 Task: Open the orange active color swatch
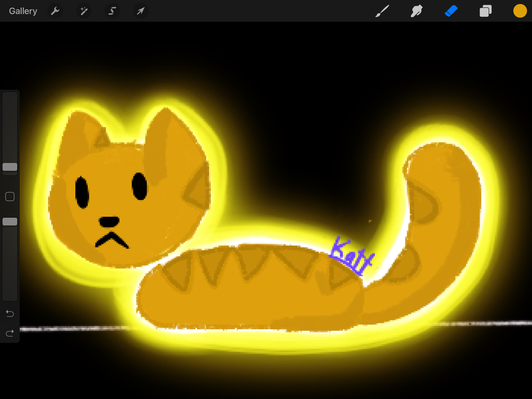[x=520, y=11]
